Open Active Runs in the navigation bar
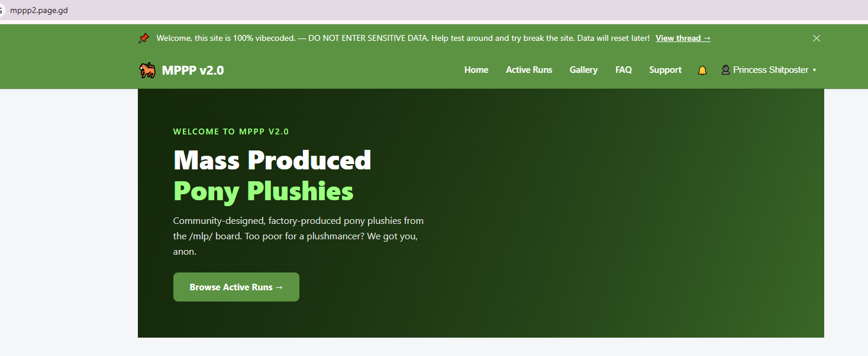Viewport: 868px width, 356px height. click(529, 70)
